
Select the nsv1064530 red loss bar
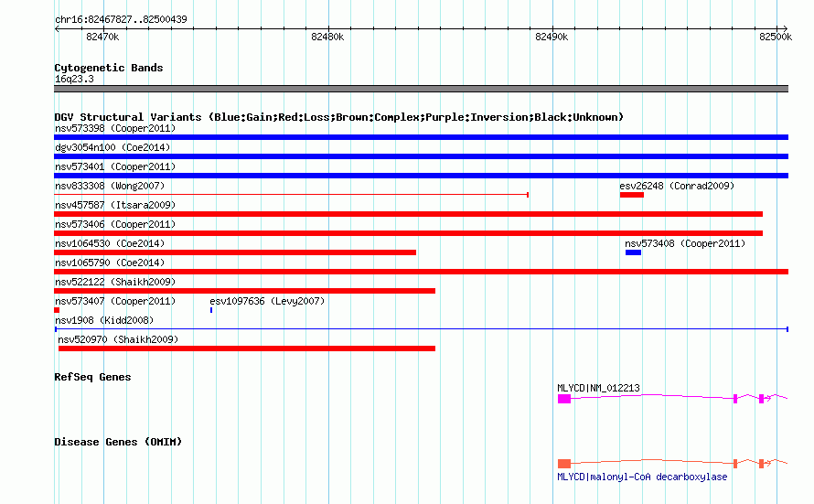235,252
